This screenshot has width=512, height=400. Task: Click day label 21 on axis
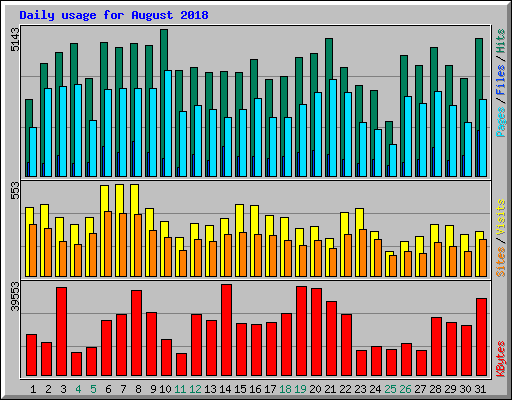(x=330, y=389)
